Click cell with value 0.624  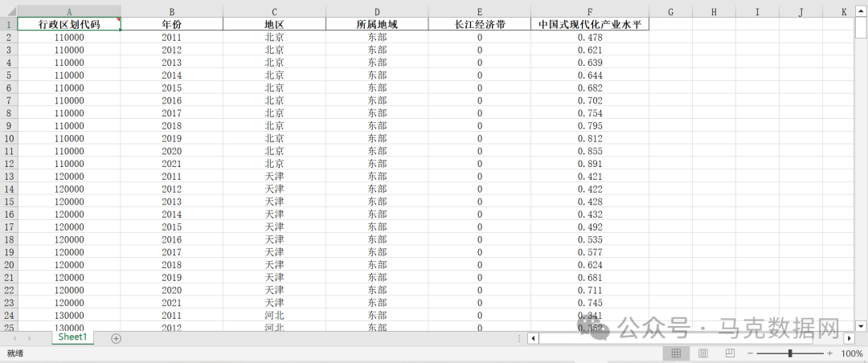pos(590,264)
